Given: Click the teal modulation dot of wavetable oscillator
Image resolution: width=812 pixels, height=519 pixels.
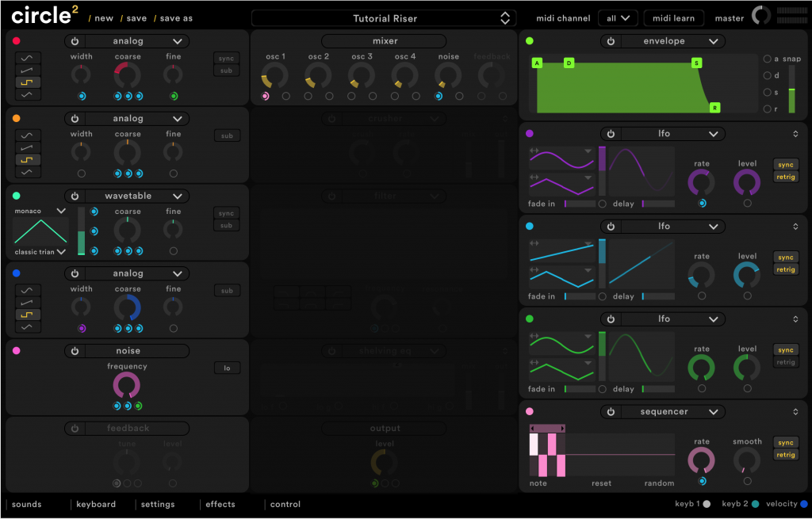Looking at the screenshot, I should (16, 196).
